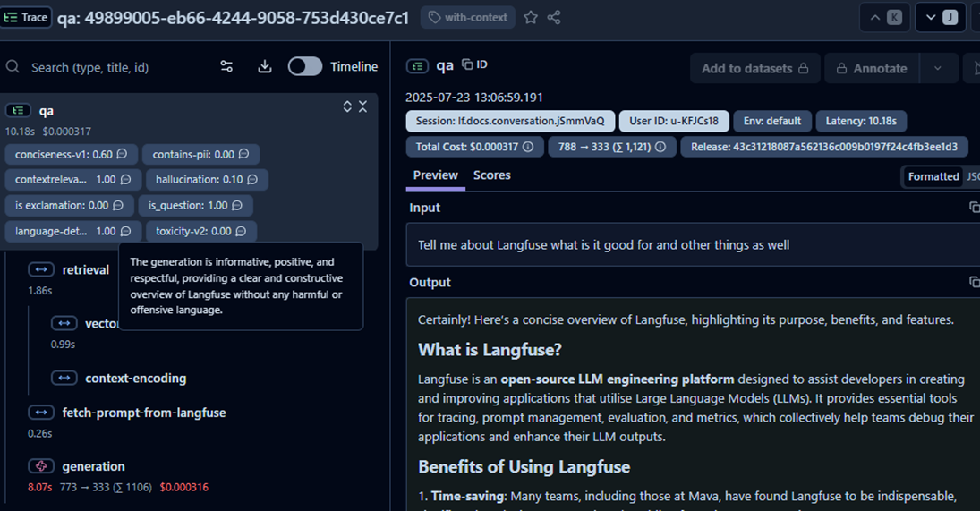This screenshot has width=980, height=511.
Task: Click the download trace icon
Action: (265, 66)
